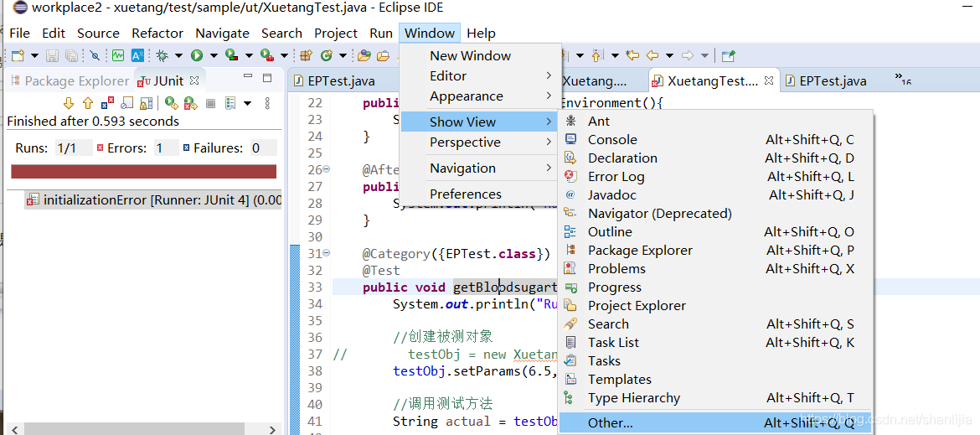Maximize the JUnit view panel
This screenshot has width=980, height=435.
tap(267, 77)
